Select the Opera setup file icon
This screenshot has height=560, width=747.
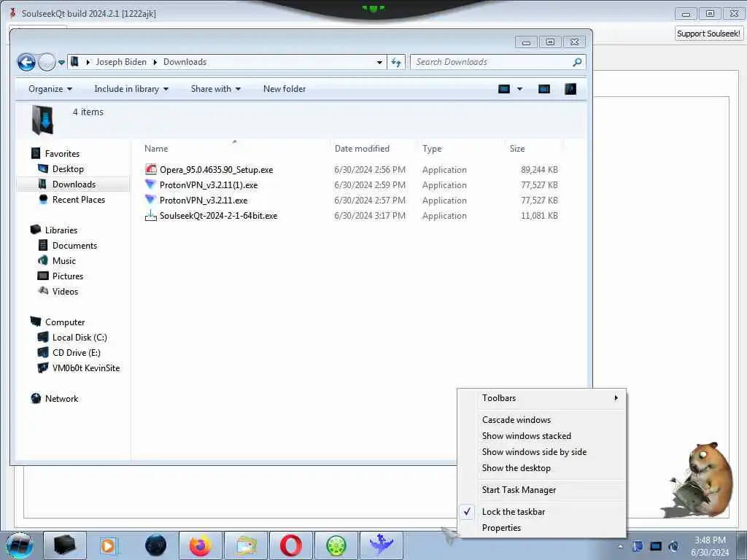[x=150, y=169]
